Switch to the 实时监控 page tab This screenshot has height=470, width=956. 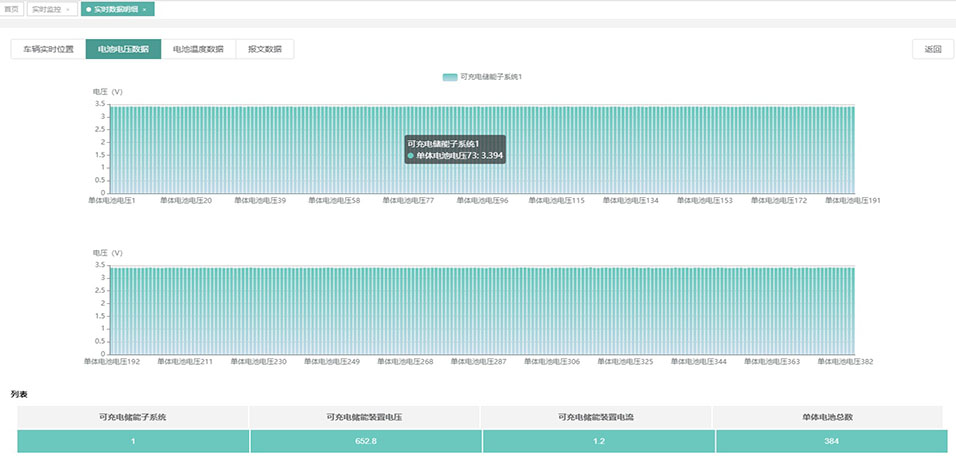[x=46, y=9]
